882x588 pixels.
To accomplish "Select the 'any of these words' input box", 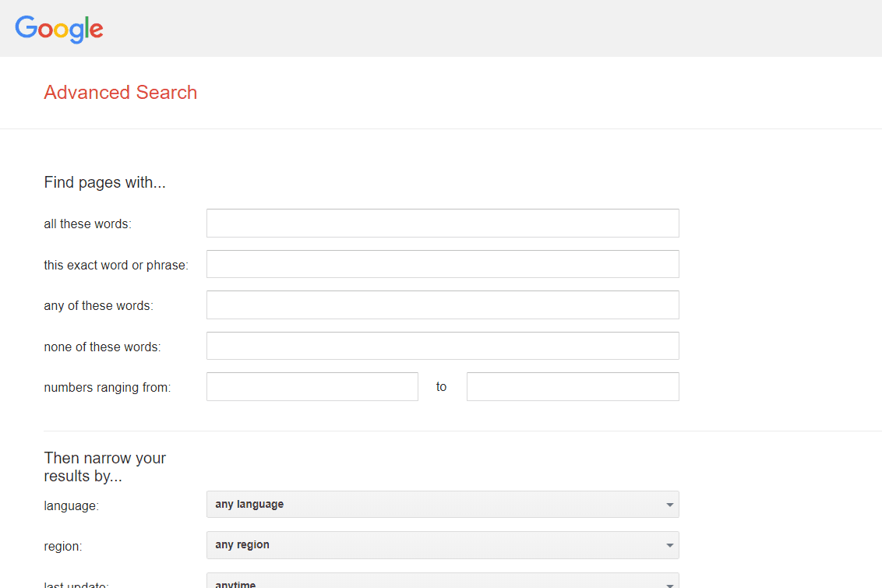I will pos(442,305).
